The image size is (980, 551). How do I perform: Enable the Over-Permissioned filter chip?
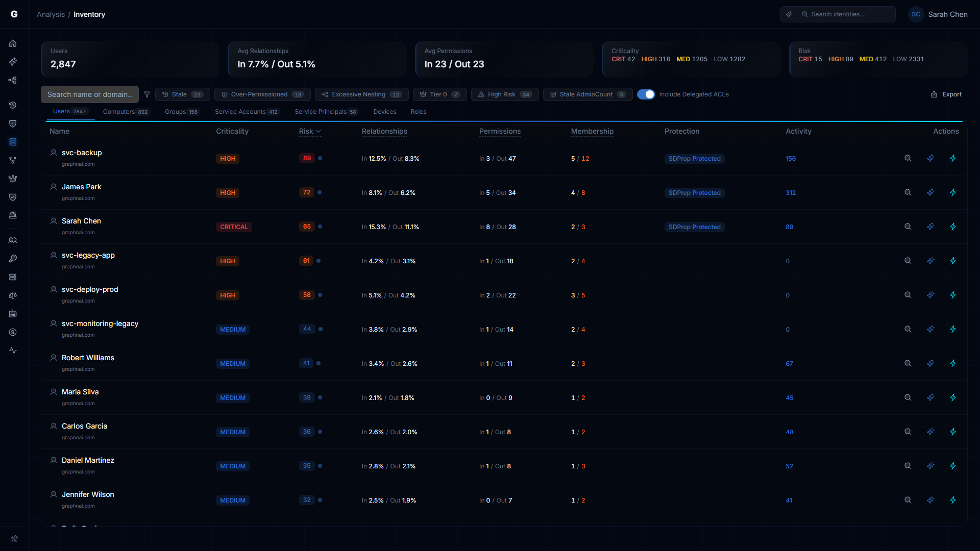pyautogui.click(x=262, y=94)
